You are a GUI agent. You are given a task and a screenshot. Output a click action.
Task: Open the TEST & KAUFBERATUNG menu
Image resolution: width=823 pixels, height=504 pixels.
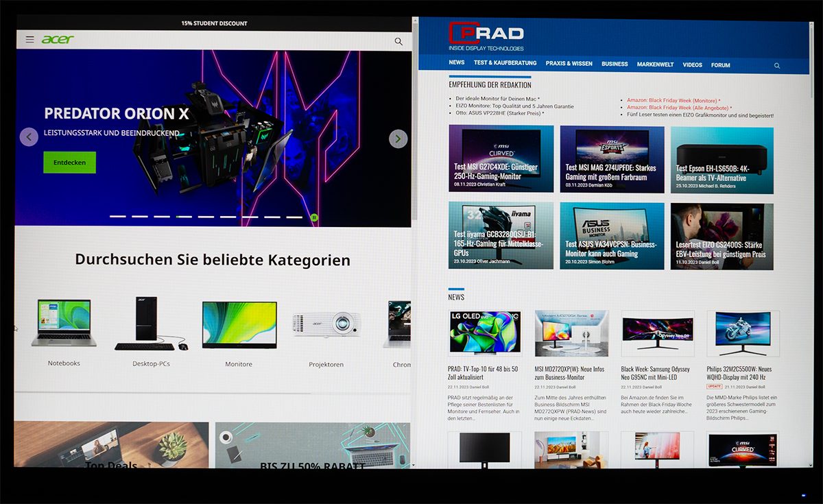pos(505,63)
